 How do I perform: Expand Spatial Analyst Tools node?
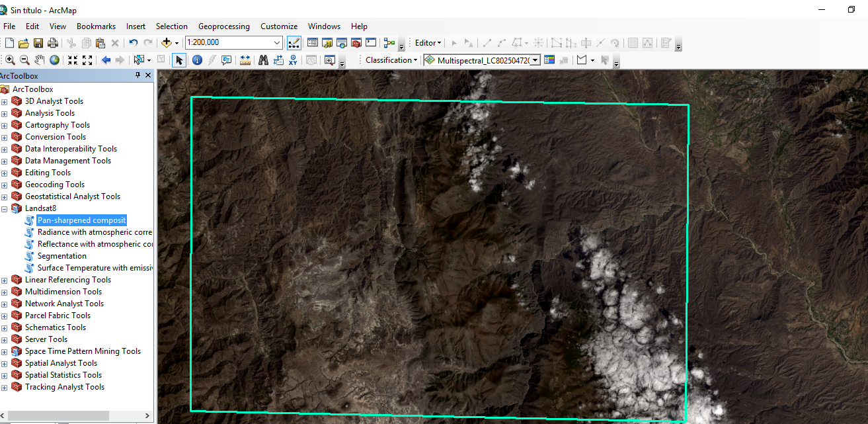(4, 364)
